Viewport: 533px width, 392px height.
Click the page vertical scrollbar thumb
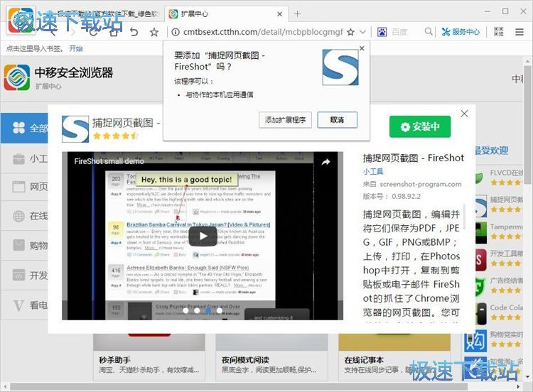click(x=527, y=125)
